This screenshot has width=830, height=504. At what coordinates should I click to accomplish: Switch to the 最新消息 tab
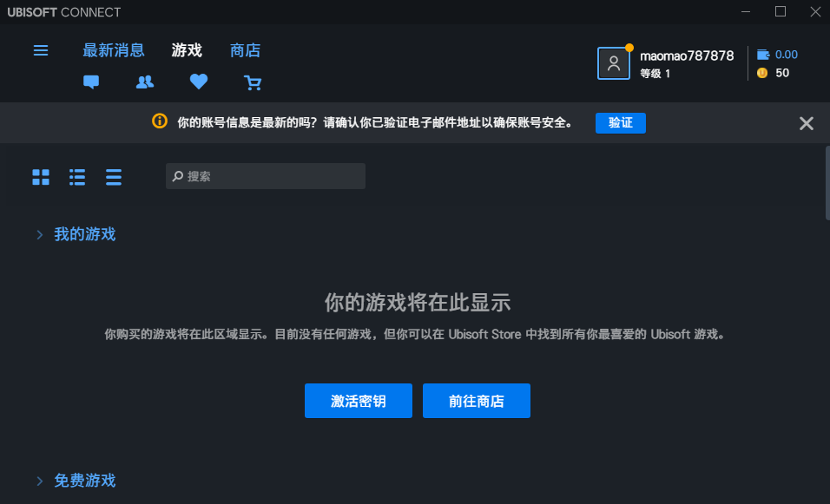pos(114,49)
